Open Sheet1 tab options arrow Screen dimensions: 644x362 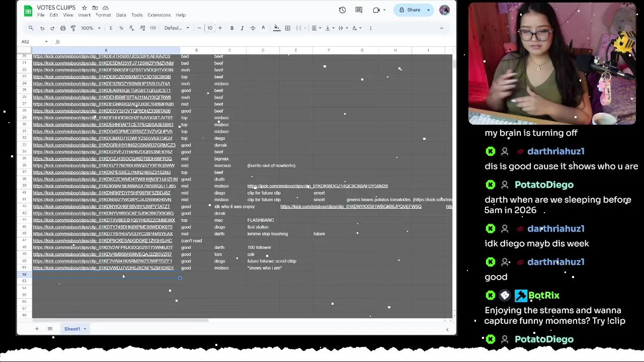[85, 329]
